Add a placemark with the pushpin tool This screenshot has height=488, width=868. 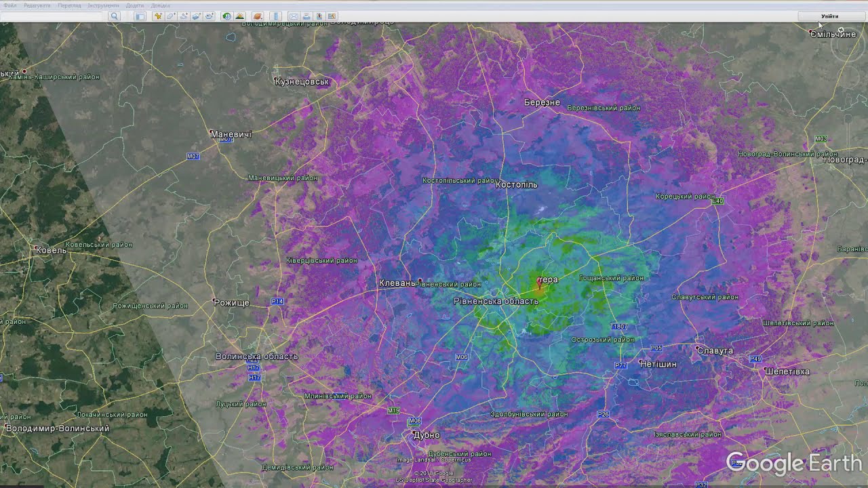[158, 16]
